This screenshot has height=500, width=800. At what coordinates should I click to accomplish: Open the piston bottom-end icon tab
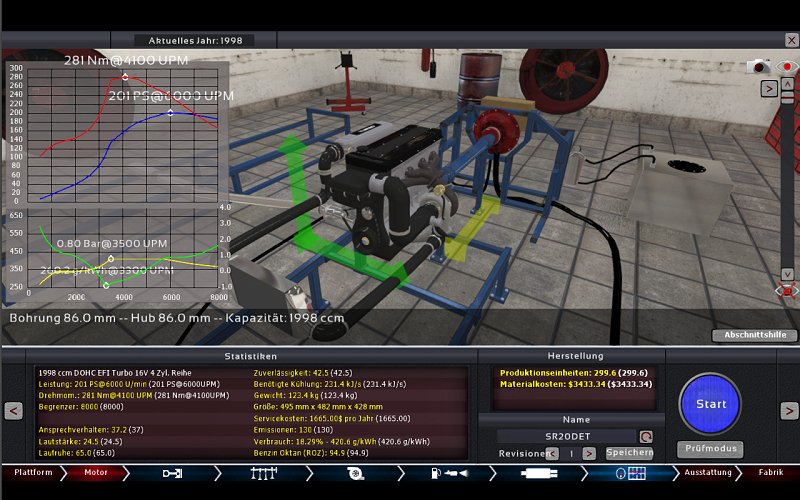coord(172,473)
